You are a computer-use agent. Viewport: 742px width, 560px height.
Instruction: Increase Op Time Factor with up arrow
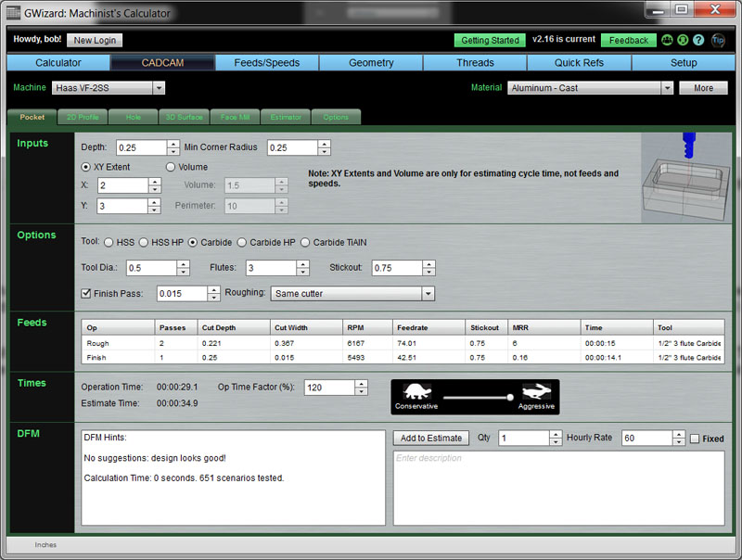(x=362, y=384)
